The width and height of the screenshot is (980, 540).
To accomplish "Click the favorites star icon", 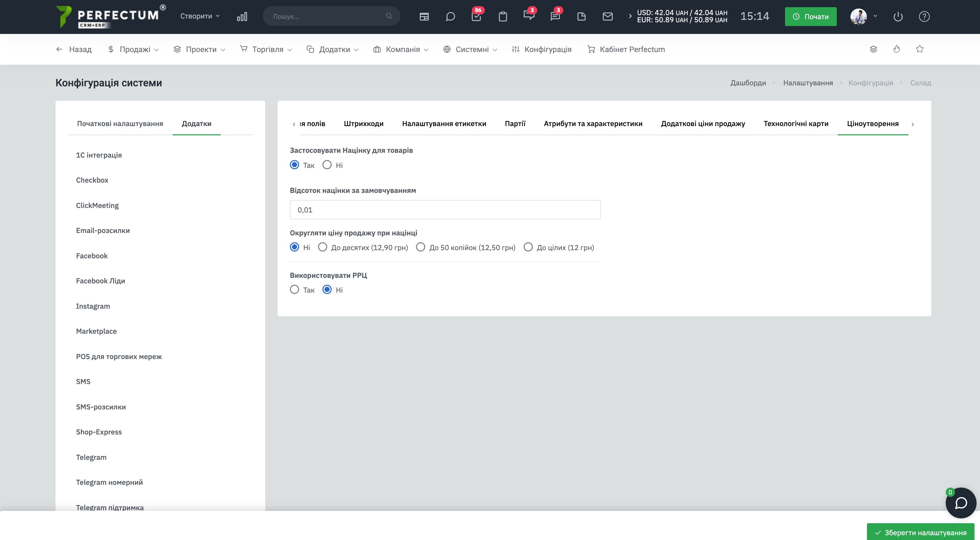I will point(919,49).
